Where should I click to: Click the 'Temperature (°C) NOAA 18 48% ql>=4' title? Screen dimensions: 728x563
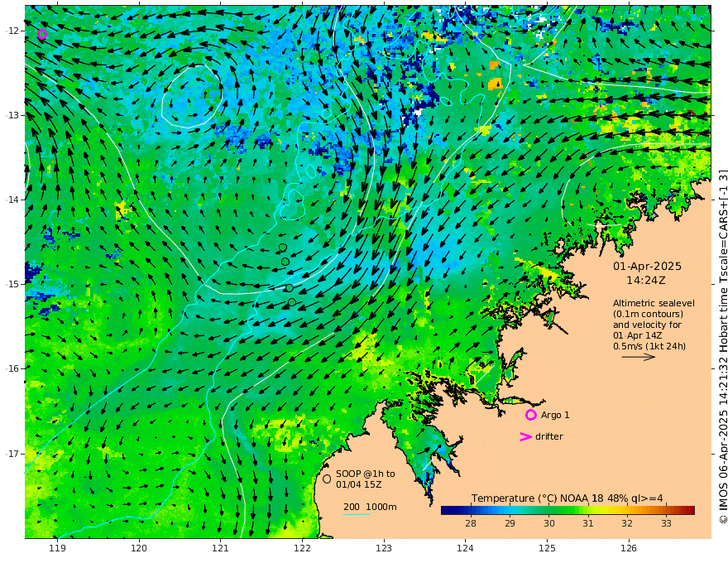point(568,498)
